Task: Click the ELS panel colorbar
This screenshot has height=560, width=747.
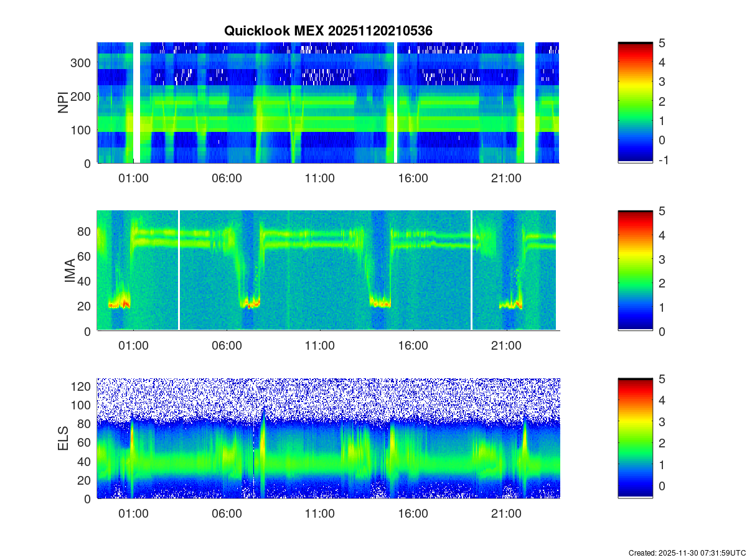Action: (x=635, y=439)
